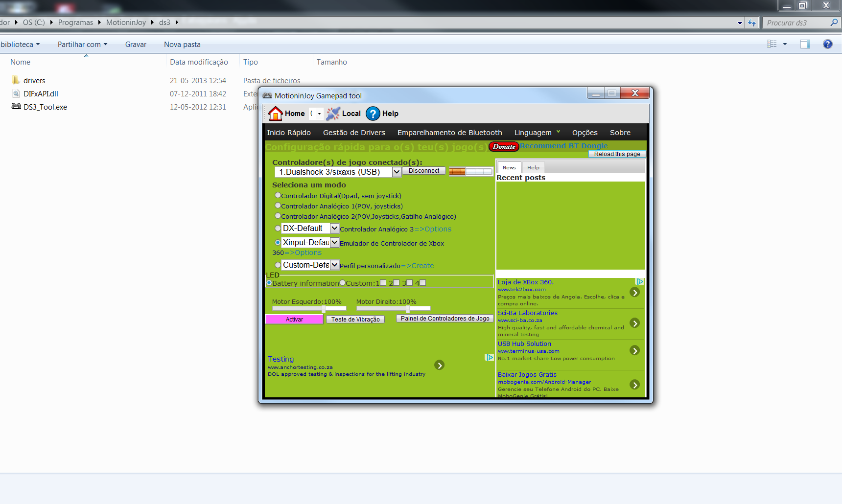This screenshot has height=504, width=842.
Task: Choose Custom LED radio button
Action: [x=342, y=283]
